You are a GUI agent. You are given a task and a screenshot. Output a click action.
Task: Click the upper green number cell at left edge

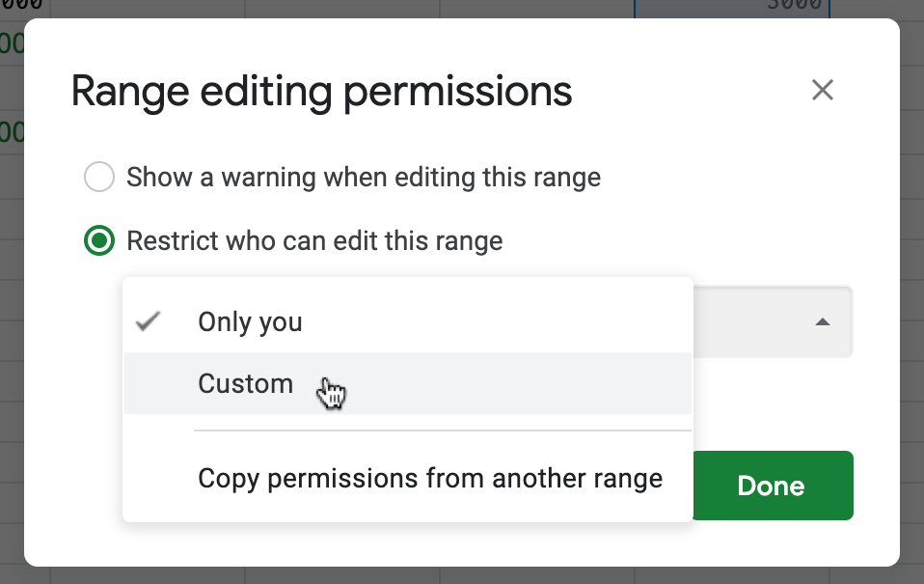12,43
